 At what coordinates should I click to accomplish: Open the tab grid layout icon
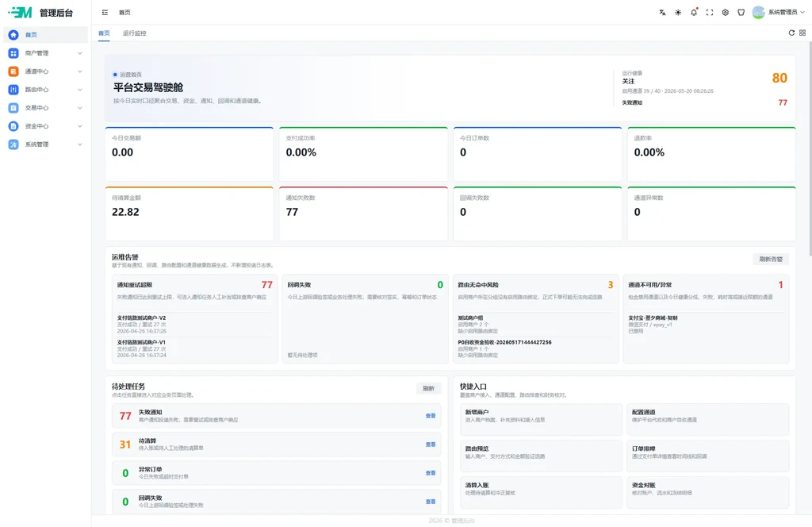[802, 33]
